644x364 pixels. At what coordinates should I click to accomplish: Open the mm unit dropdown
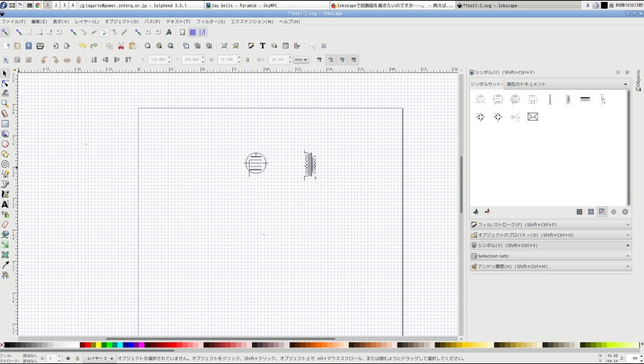coord(301,59)
